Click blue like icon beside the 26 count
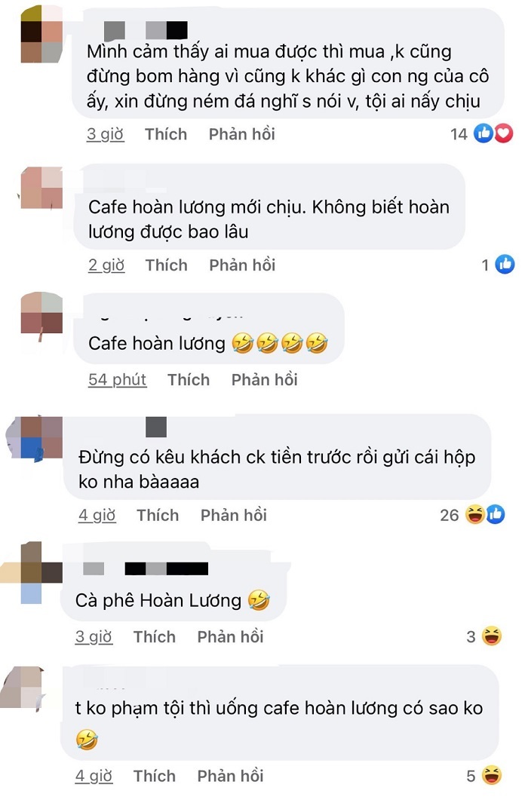 click(496, 514)
